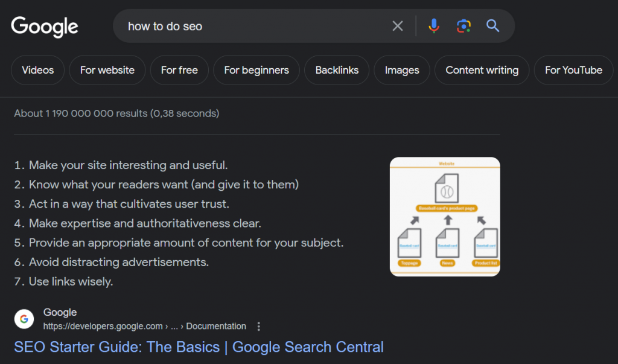Select the Videos filter chip
The image size is (618, 364).
[37, 70]
